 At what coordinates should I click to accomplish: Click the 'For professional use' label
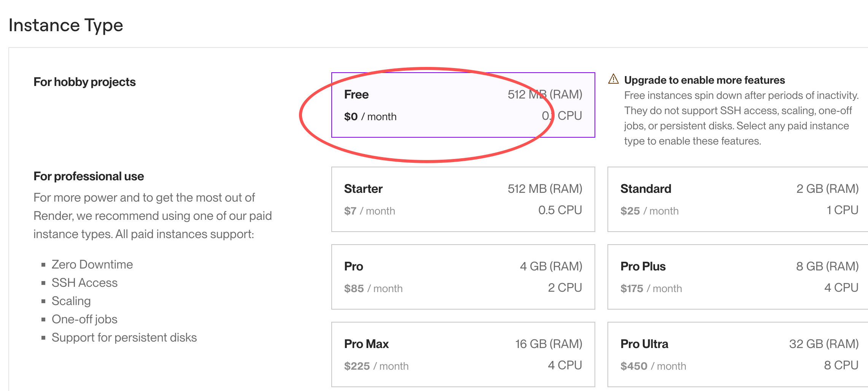[89, 176]
